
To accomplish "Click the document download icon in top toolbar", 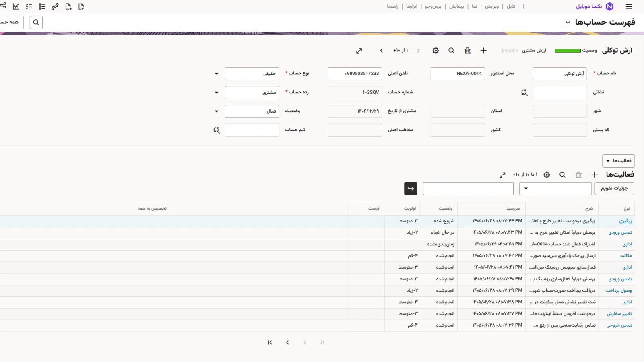I will (x=68, y=6).
